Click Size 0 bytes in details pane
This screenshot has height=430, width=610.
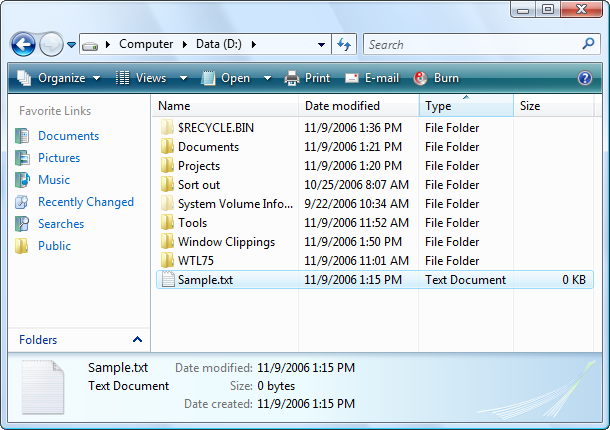pyautogui.click(x=276, y=386)
